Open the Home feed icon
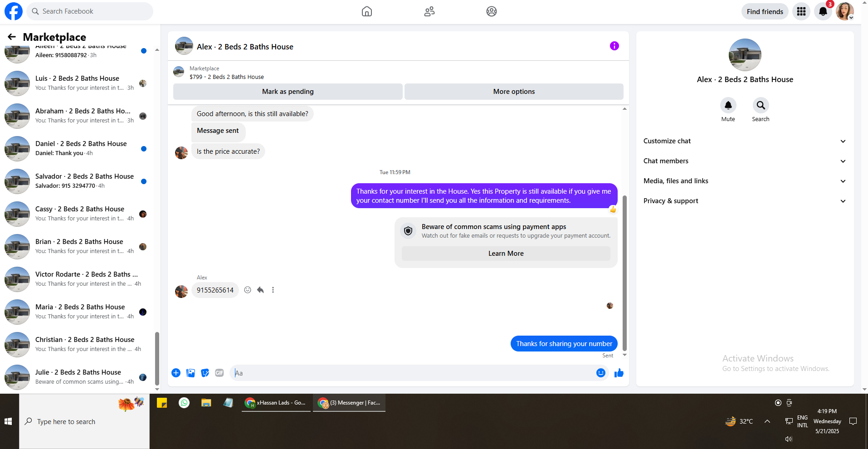The image size is (868, 449). tap(367, 11)
